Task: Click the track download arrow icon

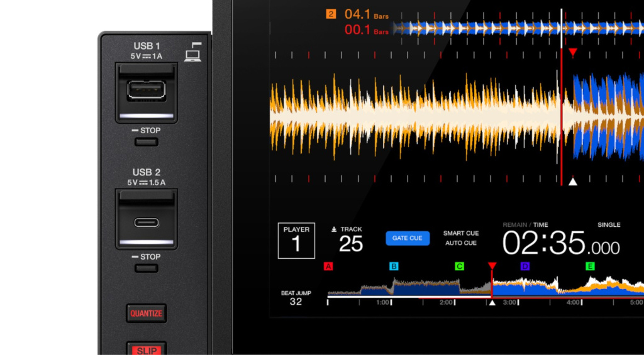Action: click(x=334, y=230)
